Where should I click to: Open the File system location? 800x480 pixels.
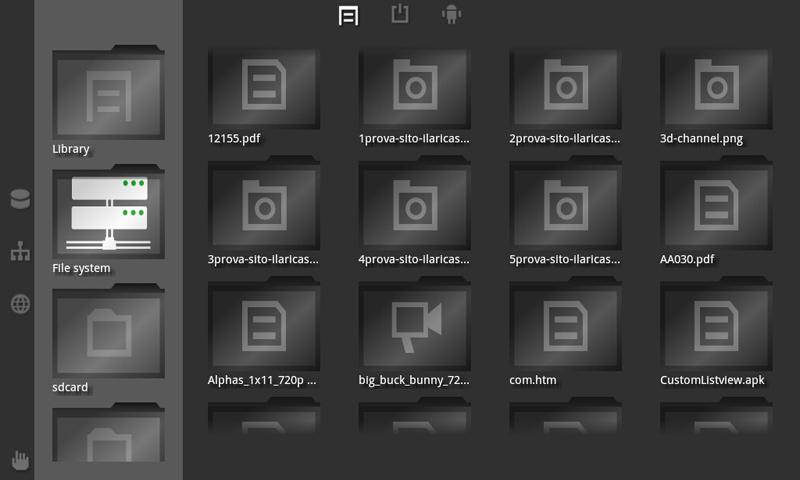click(108, 212)
